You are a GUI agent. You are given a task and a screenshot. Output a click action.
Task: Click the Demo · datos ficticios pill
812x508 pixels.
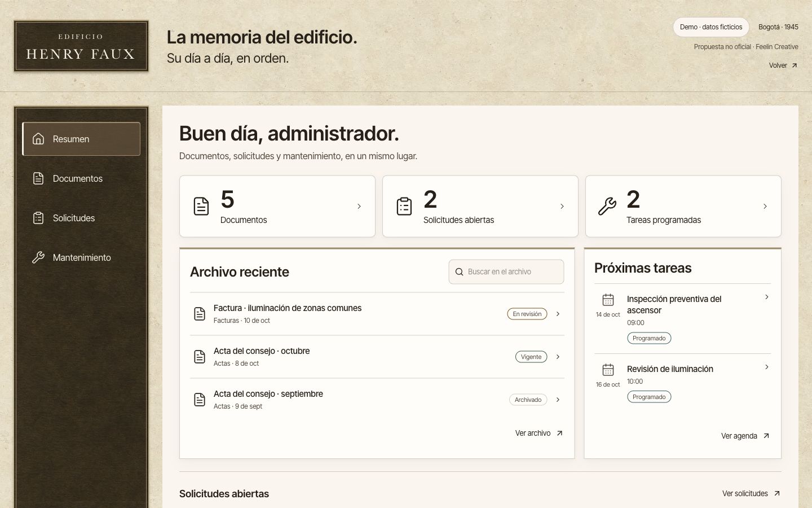[711, 27]
